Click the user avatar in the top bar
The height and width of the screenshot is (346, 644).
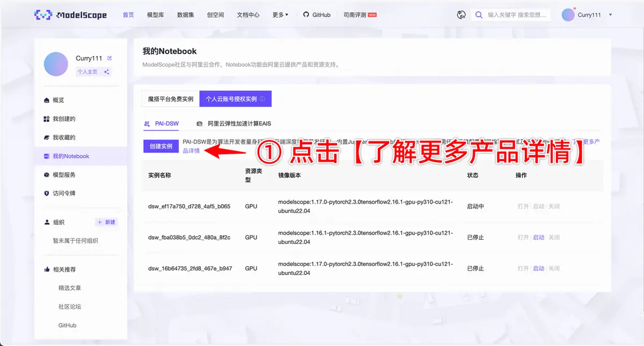pyautogui.click(x=568, y=15)
